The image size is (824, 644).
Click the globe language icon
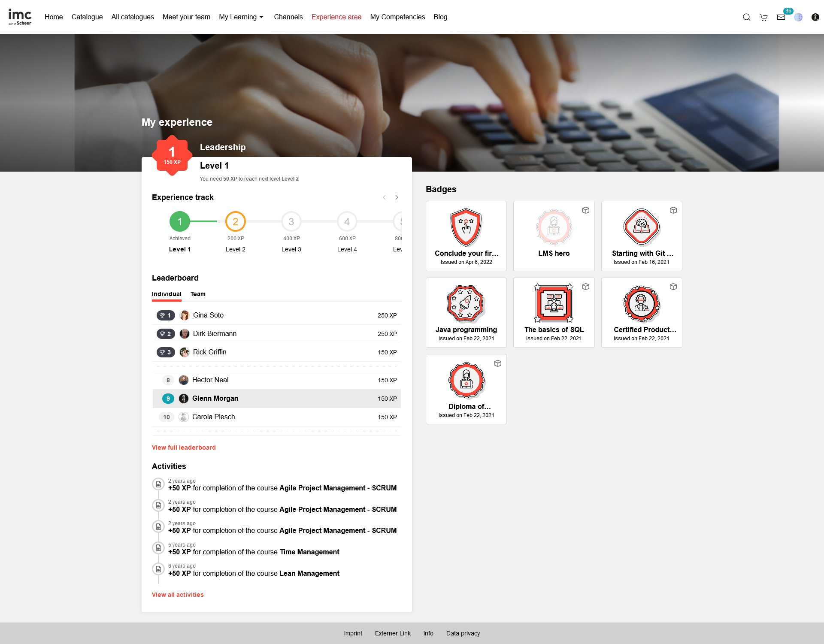(798, 17)
